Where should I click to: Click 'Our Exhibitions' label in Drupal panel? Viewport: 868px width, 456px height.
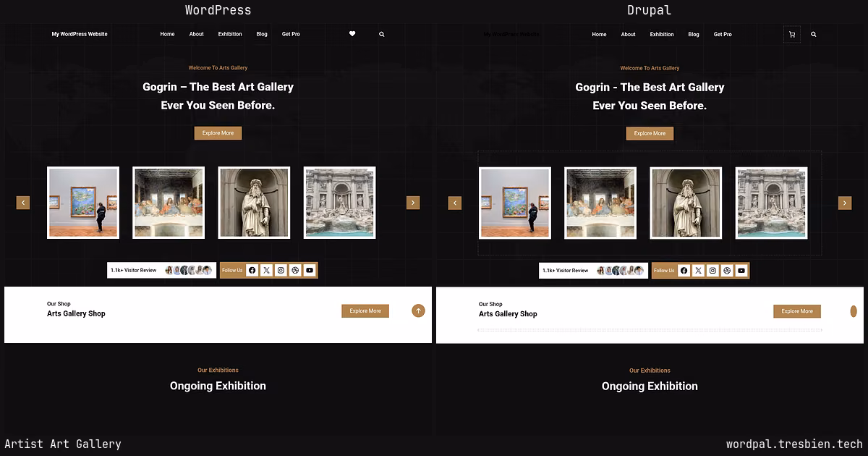coord(650,371)
